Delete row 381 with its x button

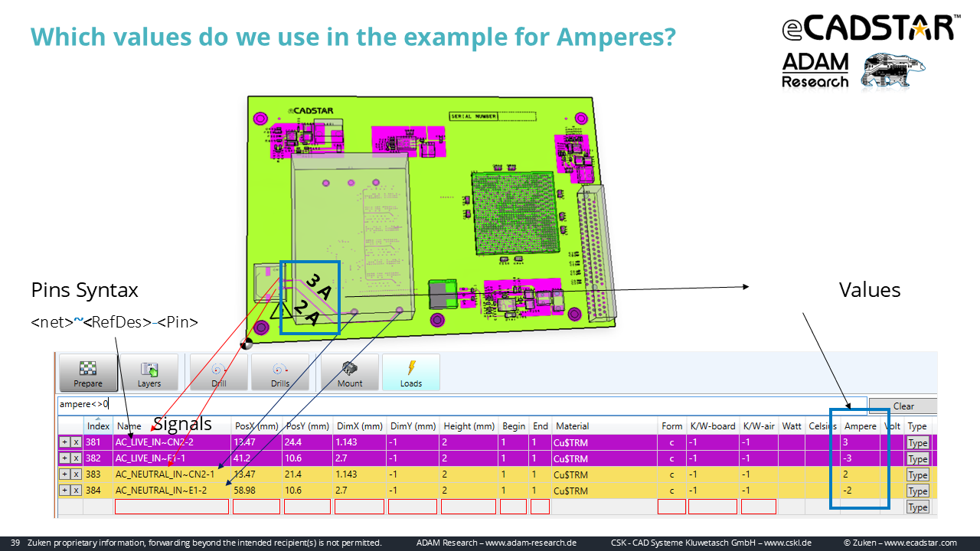click(76, 442)
